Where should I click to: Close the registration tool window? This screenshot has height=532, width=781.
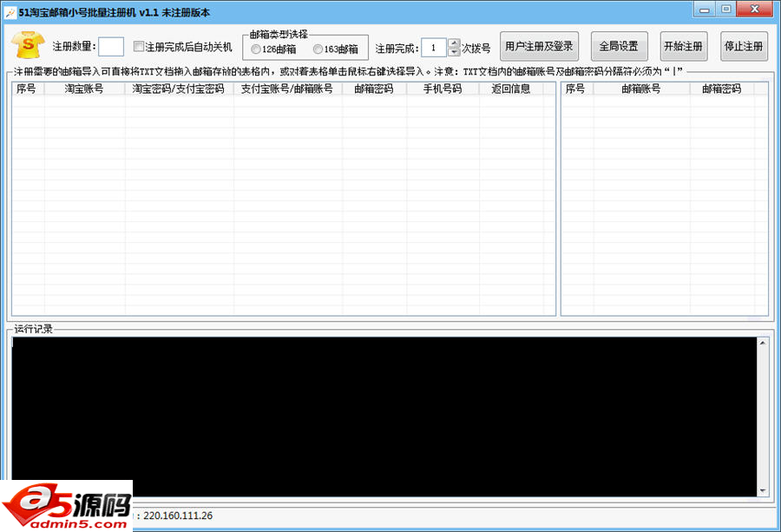coord(755,9)
